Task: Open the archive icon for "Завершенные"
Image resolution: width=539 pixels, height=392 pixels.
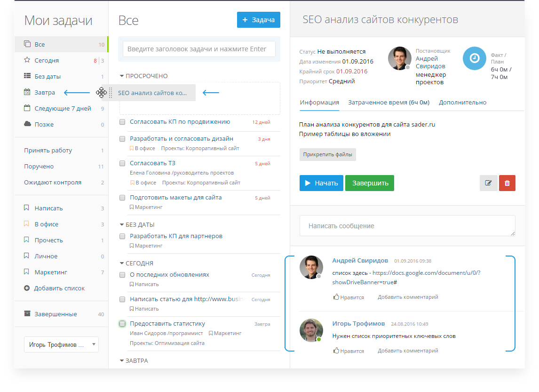Action: [28, 314]
